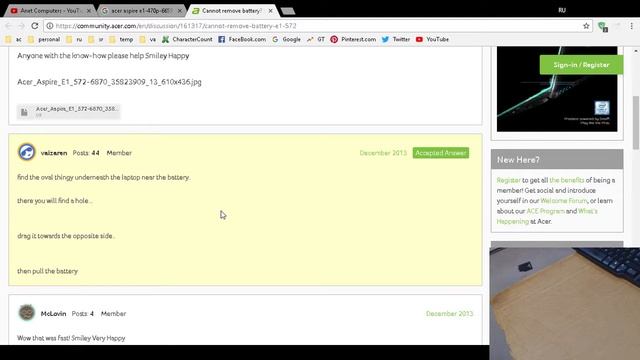Image resolution: width=640 pixels, height=360 pixels.
Task: Click the Register link in New Here box
Action: [x=508, y=180]
